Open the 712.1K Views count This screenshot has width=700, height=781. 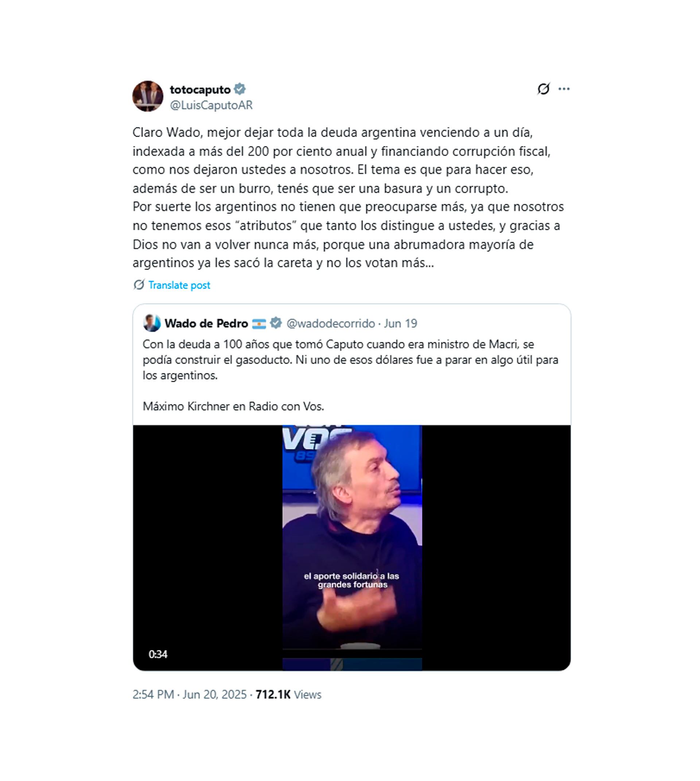288,695
